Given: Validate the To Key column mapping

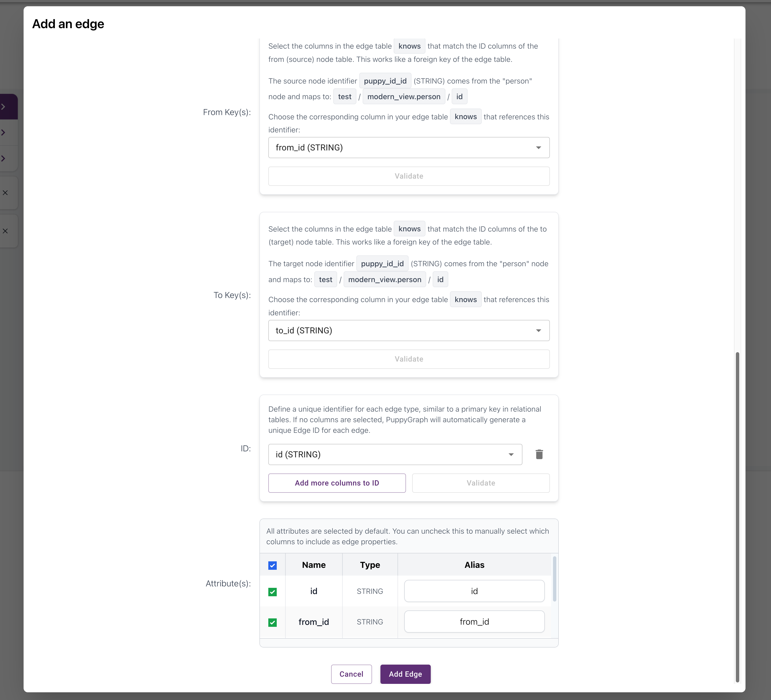Looking at the screenshot, I should 408,359.
